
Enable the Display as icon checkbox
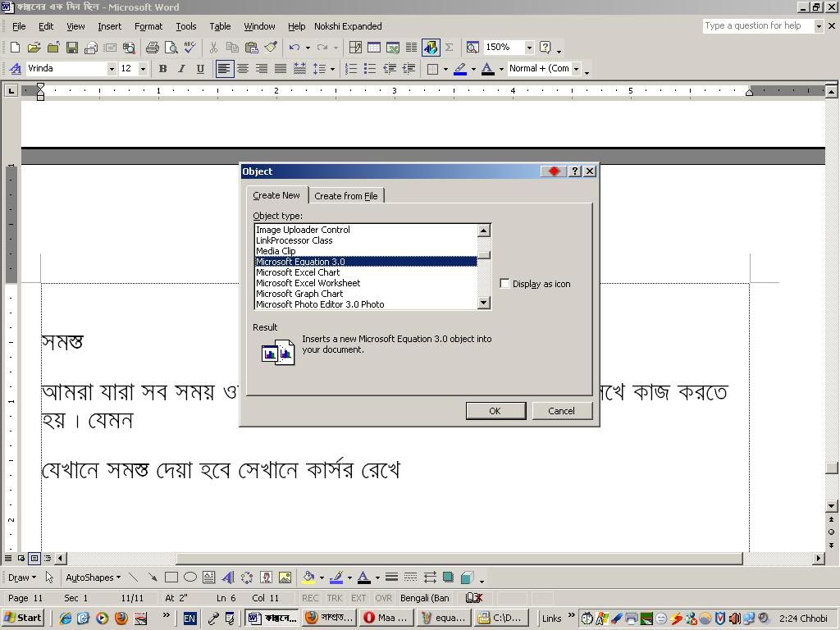coord(505,283)
